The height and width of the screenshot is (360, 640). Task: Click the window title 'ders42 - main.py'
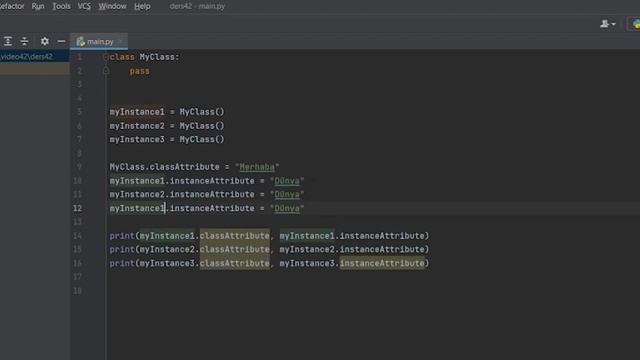pos(197,6)
